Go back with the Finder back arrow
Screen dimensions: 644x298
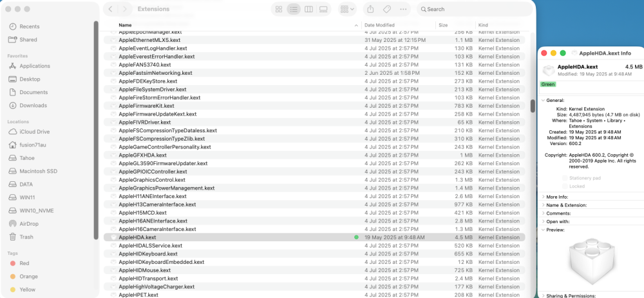[110, 9]
